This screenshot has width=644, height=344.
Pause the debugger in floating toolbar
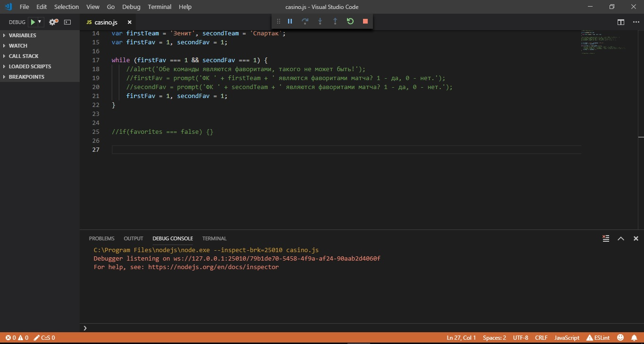[290, 21]
